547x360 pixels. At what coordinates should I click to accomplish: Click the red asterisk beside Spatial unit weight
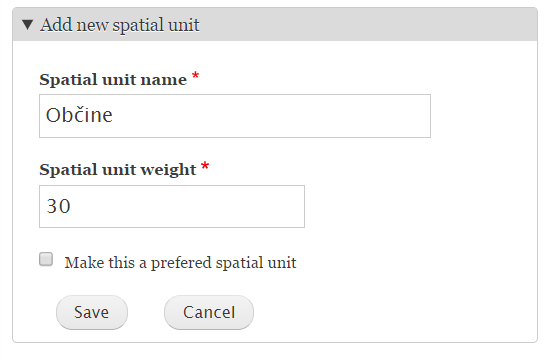pyautogui.click(x=205, y=166)
